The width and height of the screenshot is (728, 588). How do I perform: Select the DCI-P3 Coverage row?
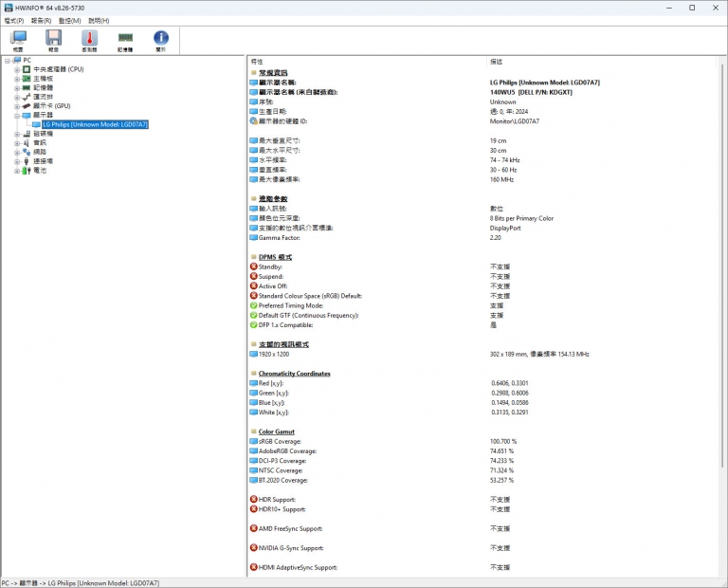click(x=482, y=461)
